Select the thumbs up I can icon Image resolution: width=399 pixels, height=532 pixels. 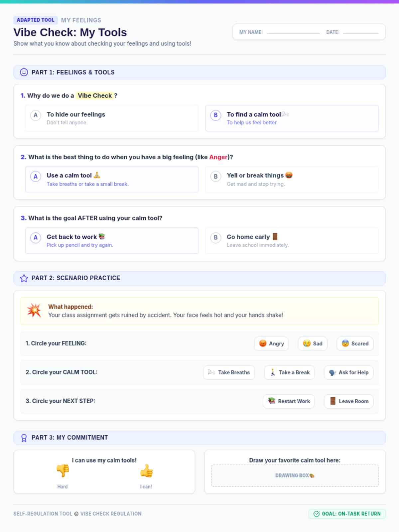(x=146, y=470)
